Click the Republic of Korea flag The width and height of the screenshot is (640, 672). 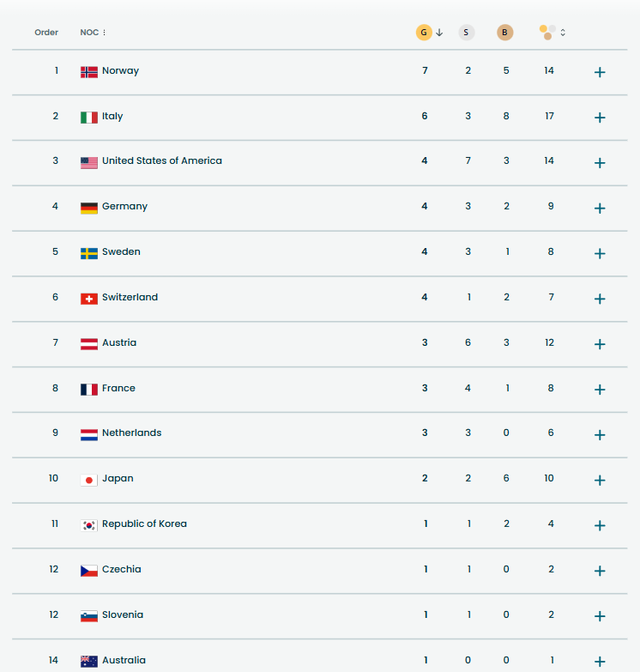point(89,525)
